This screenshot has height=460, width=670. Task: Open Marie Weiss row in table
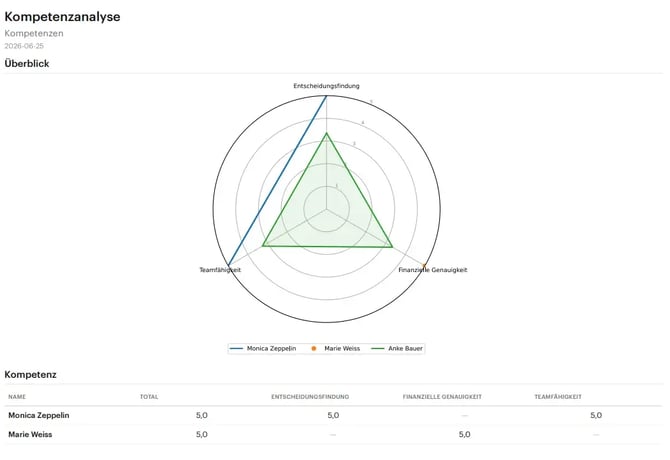click(333, 434)
